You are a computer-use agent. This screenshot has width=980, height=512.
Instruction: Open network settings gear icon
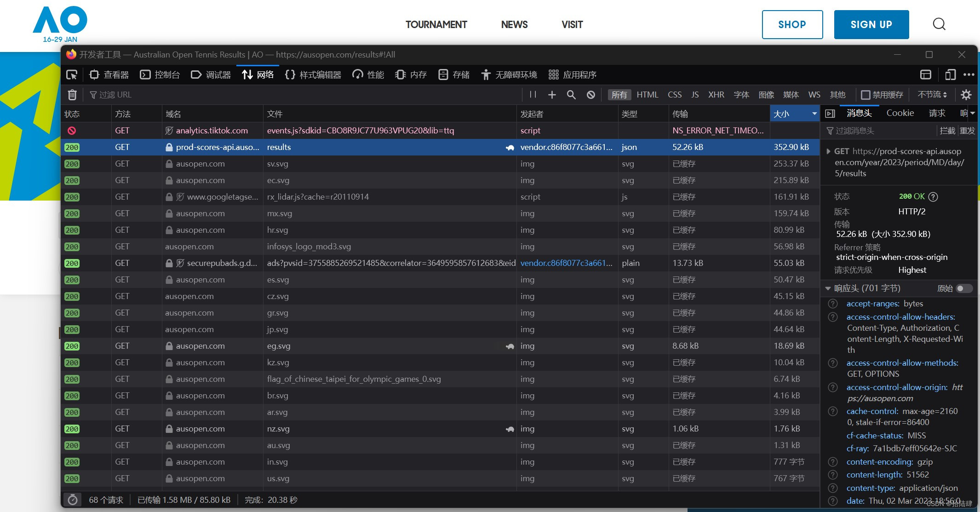pos(966,95)
